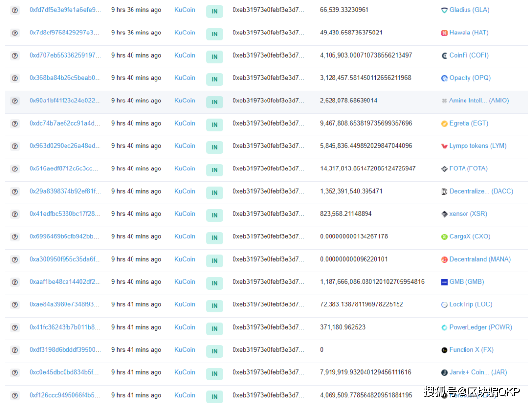Click the question-mark icon in the CoinFi row

point(15,56)
